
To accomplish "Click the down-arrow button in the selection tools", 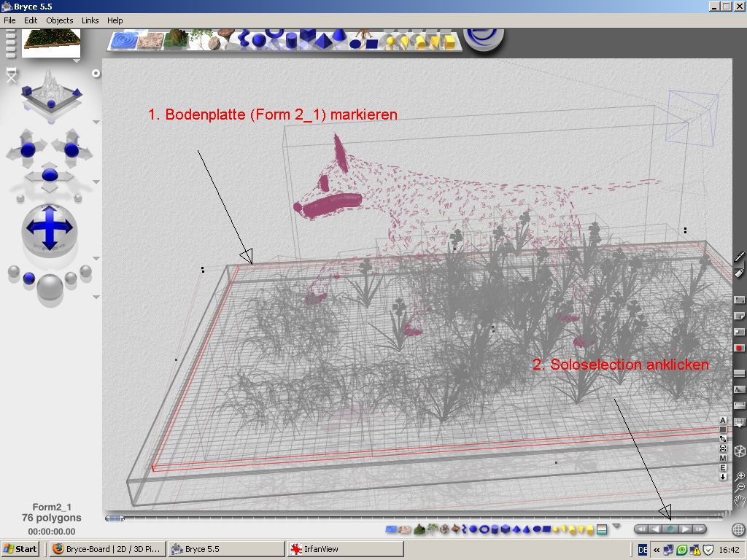I will point(723,477).
